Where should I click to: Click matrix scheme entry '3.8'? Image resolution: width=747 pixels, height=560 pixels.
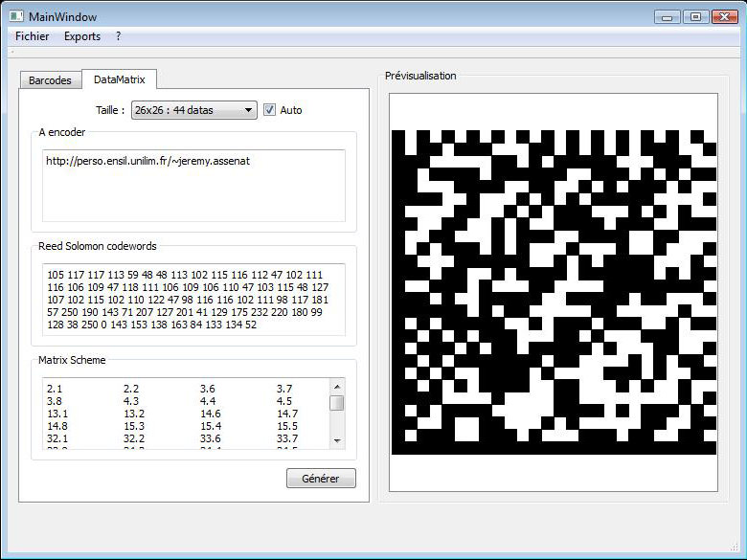pos(55,401)
